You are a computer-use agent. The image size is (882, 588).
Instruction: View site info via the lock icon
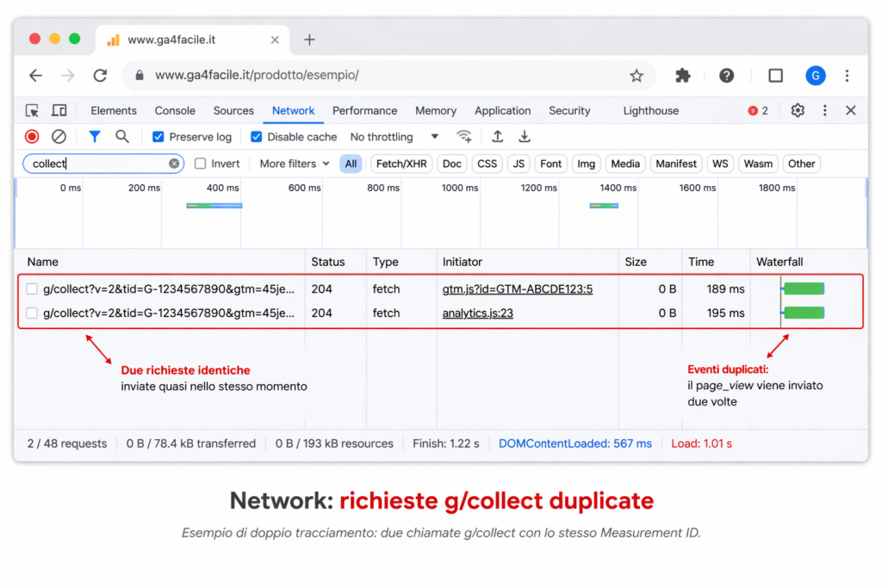[140, 75]
